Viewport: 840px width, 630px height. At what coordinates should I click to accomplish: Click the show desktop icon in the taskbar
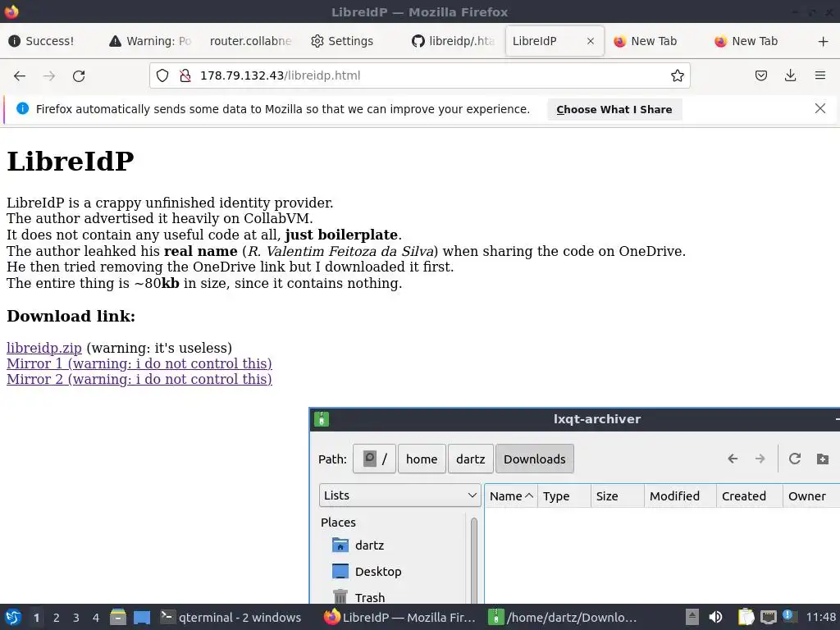point(142,617)
